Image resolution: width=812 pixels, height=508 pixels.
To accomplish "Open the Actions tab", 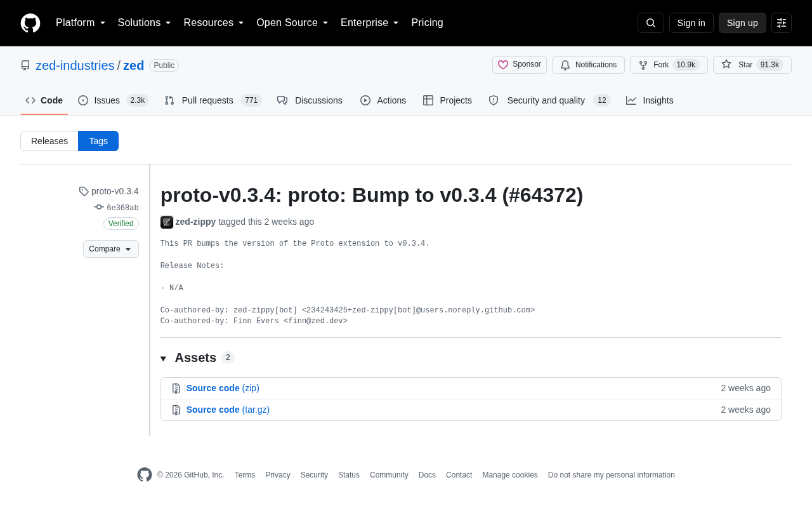I will [x=383, y=100].
